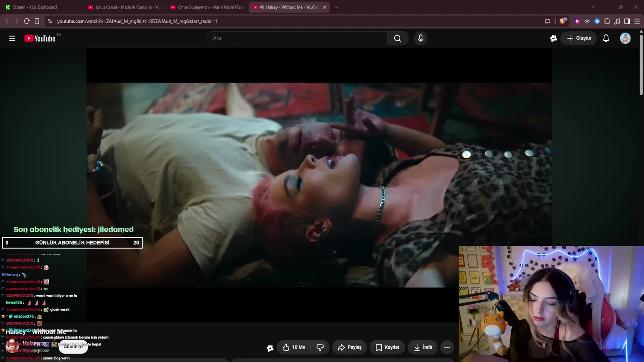Download the video with İndir

[x=423, y=347]
